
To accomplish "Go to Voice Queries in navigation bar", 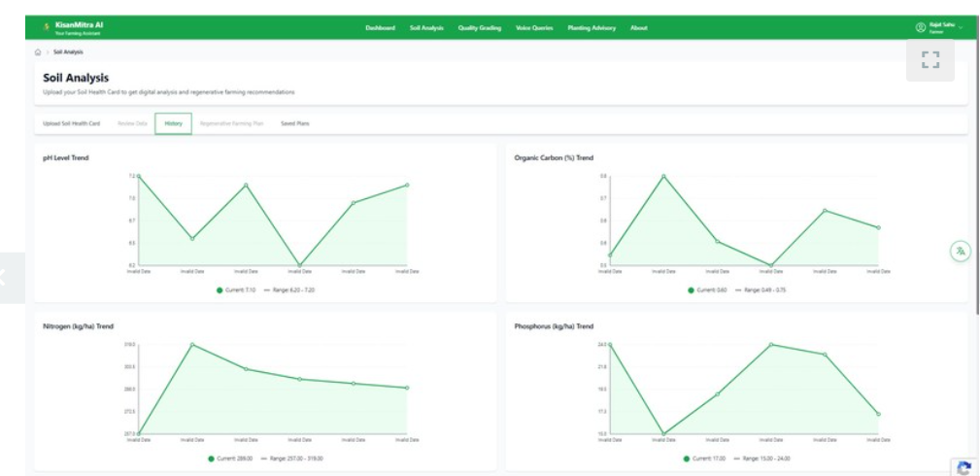I will click(534, 28).
